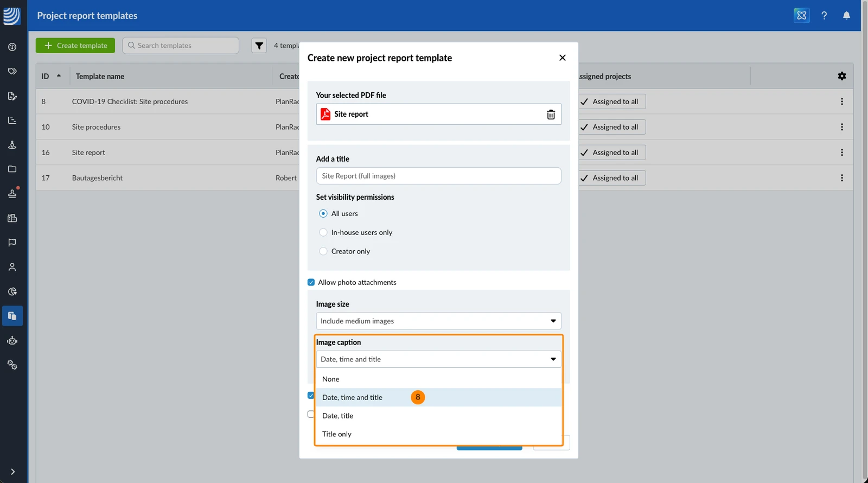Screen dimensions: 868x483
Task: Collapse the Image caption dropdown
Action: pos(438,359)
